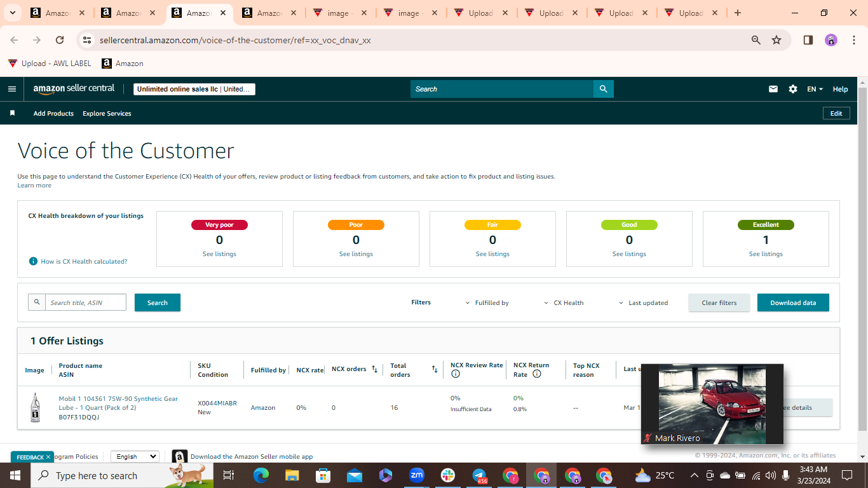Open How is CX Health calculated link

point(84,261)
